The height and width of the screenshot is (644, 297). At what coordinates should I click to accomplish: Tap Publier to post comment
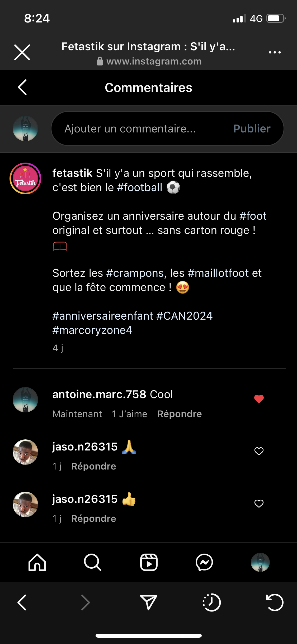pos(252,129)
